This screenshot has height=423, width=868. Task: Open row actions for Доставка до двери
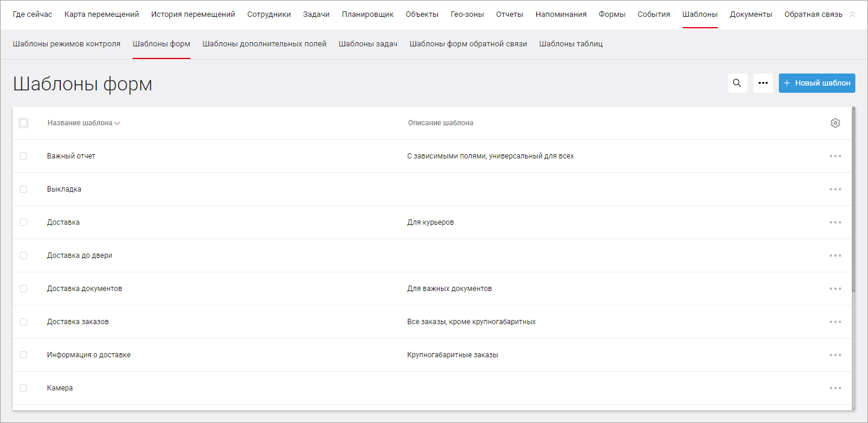[x=835, y=255]
